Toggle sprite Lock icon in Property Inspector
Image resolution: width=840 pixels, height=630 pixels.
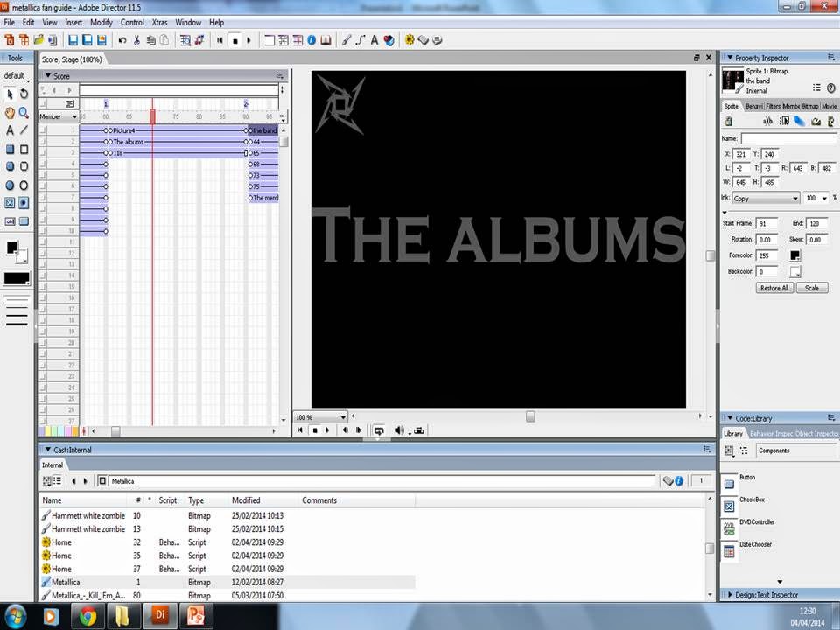[x=729, y=121]
